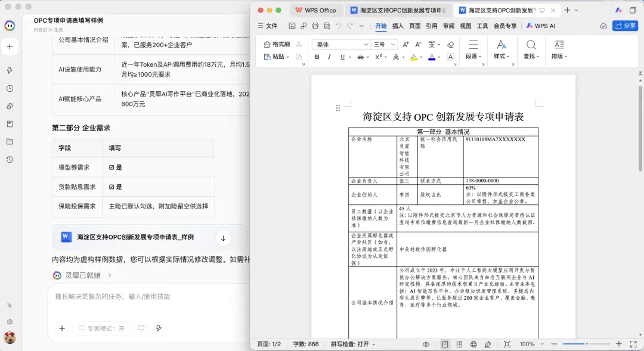
Task: Switch to the References (引用) tab
Action: 432,26
